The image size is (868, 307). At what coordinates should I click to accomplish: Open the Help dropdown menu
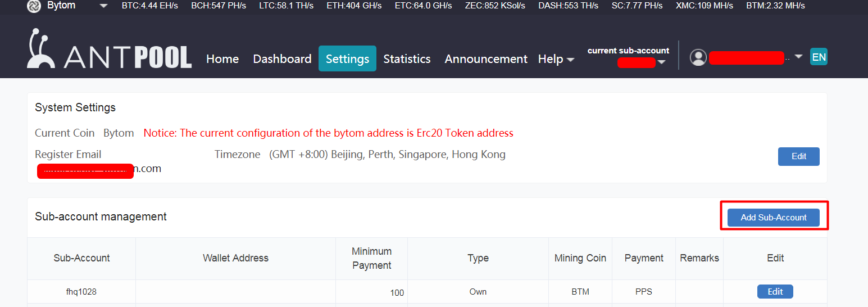click(x=556, y=59)
